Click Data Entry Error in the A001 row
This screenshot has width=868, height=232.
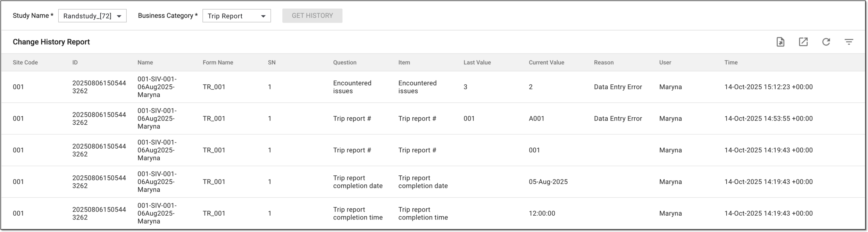click(618, 118)
